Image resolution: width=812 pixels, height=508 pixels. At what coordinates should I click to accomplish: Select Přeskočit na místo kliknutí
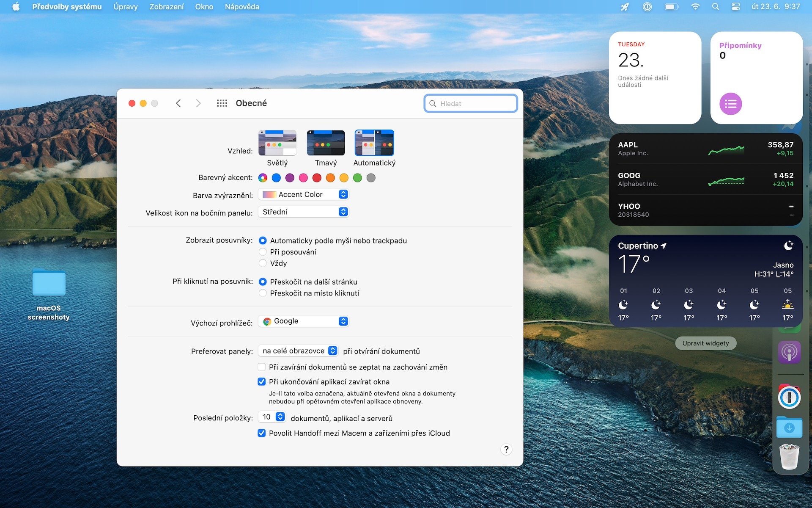pyautogui.click(x=263, y=293)
